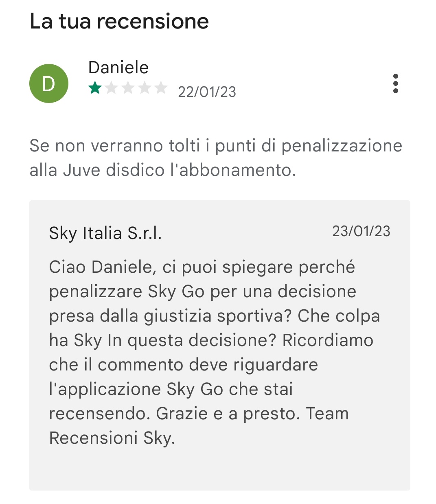Tap the review's first line about penalty points
The height and width of the screenshot is (504, 436).
pos(216,146)
